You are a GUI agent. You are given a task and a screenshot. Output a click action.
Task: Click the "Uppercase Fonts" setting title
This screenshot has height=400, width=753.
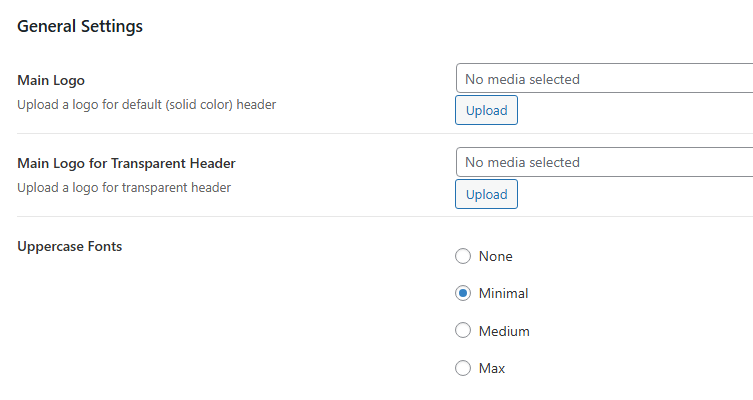coord(70,246)
